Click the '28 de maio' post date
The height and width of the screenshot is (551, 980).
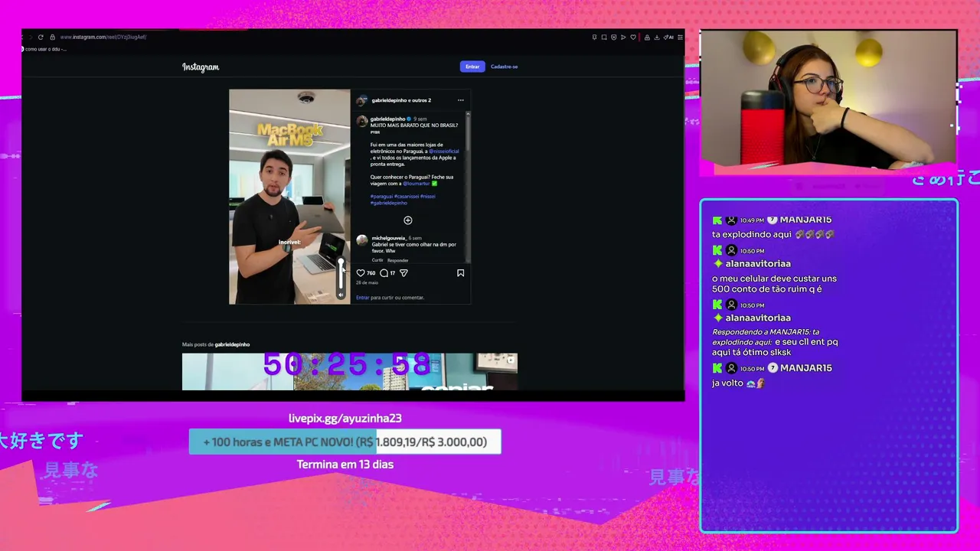point(367,283)
